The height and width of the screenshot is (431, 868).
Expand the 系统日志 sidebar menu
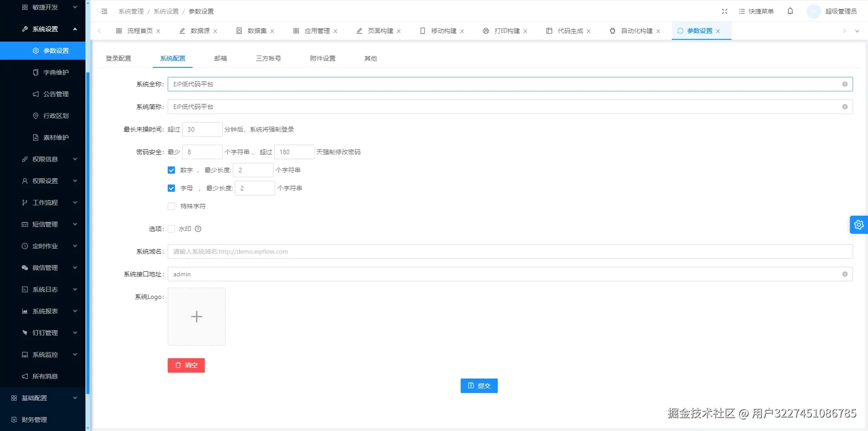(42, 289)
